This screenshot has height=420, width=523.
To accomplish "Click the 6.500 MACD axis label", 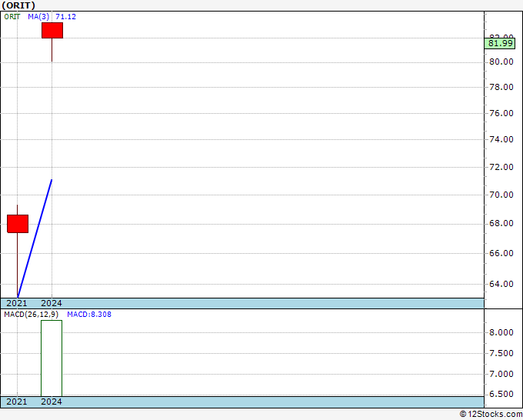I will pyautogui.click(x=501, y=394).
